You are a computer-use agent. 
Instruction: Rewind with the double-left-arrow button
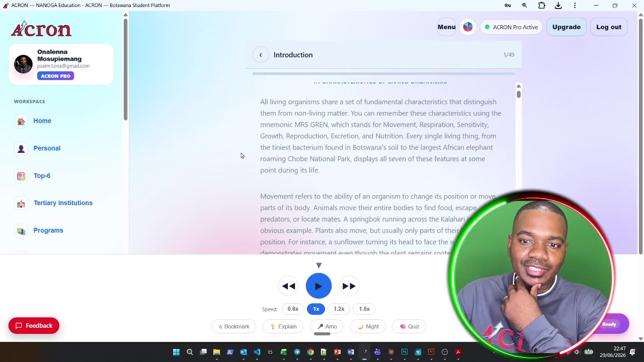click(289, 286)
